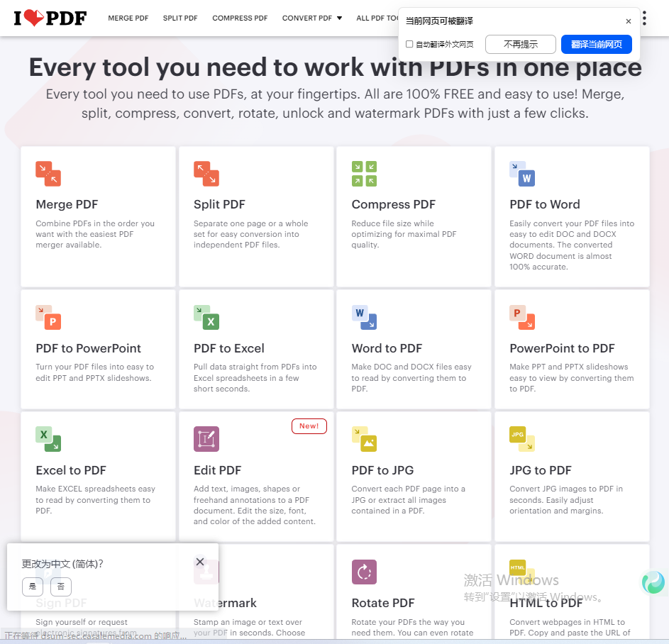This screenshot has height=644, width=669.
Task: Click the Split PDF description text
Action: click(251, 234)
